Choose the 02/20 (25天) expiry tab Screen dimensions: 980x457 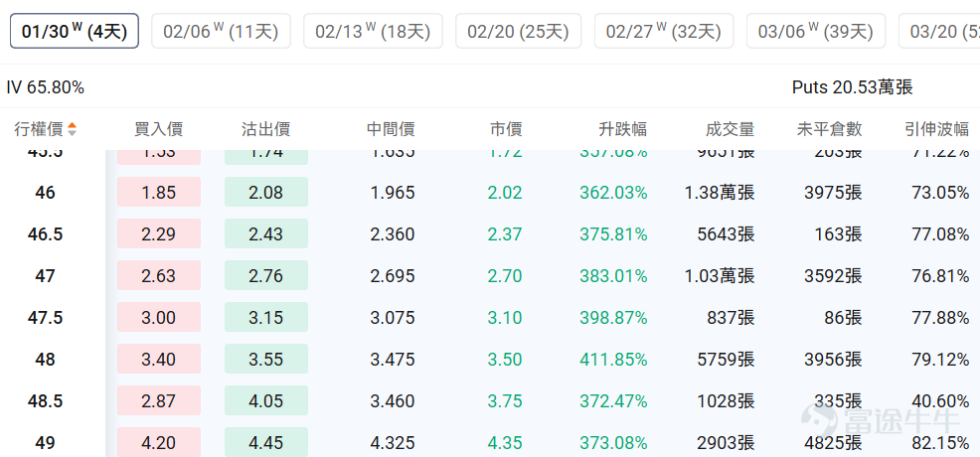tap(518, 31)
